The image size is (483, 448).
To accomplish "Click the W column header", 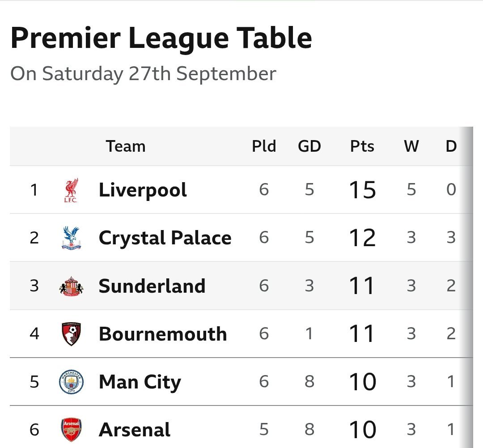I will (x=411, y=146).
